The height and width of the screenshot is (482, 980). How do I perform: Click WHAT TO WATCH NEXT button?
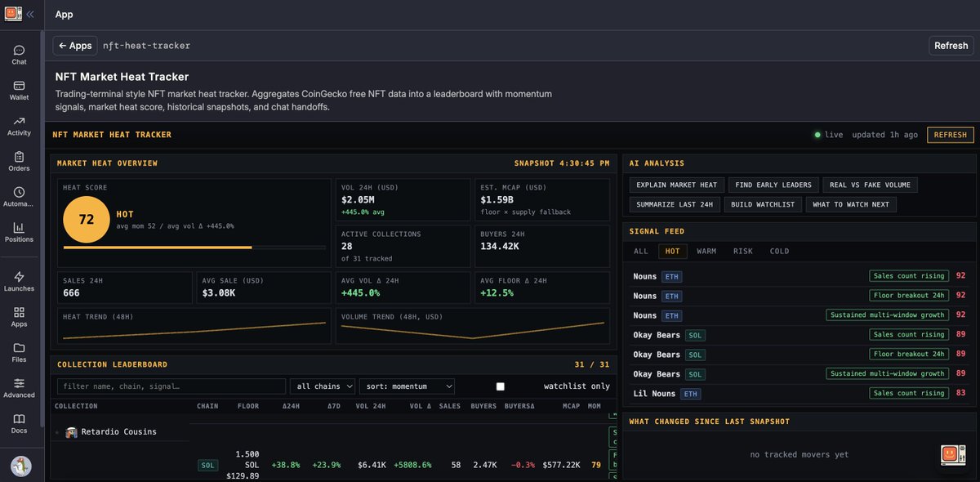coord(851,204)
